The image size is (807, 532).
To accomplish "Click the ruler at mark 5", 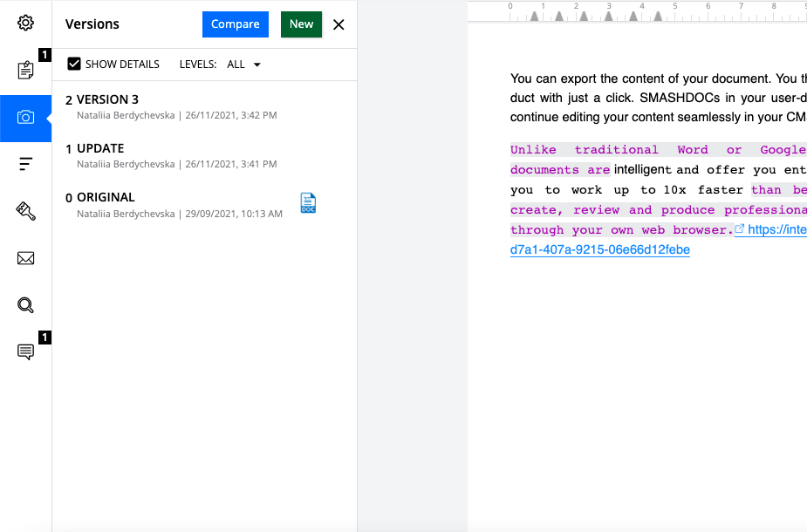I will point(674,7).
